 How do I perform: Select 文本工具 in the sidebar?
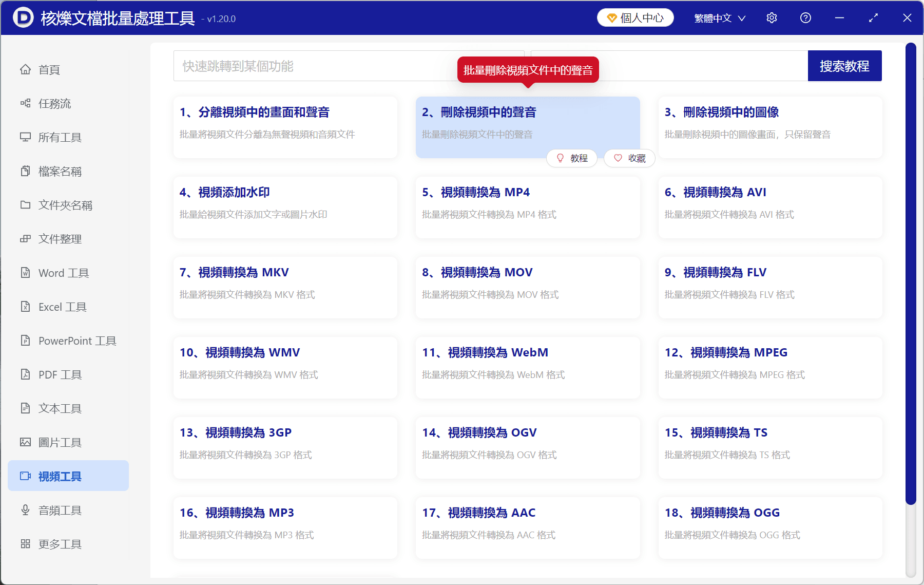68,408
